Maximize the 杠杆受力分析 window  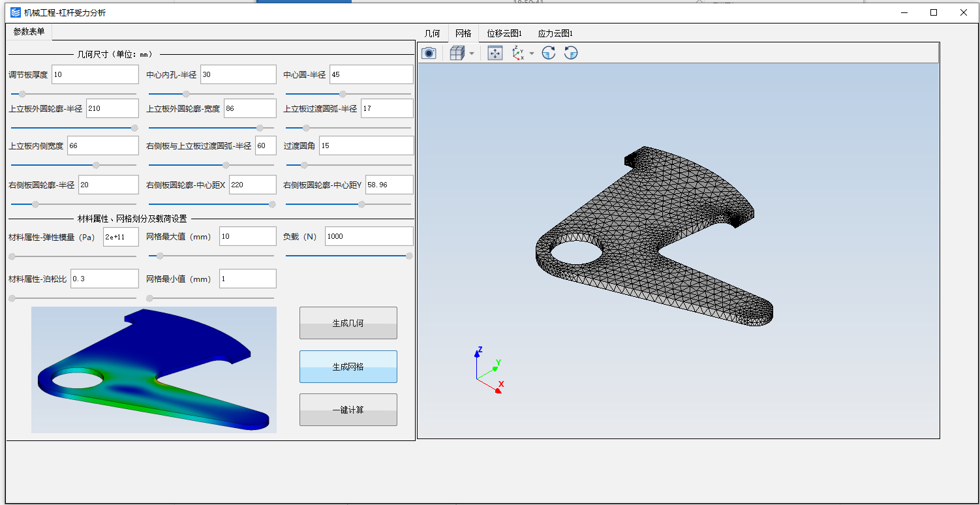pyautogui.click(x=934, y=12)
